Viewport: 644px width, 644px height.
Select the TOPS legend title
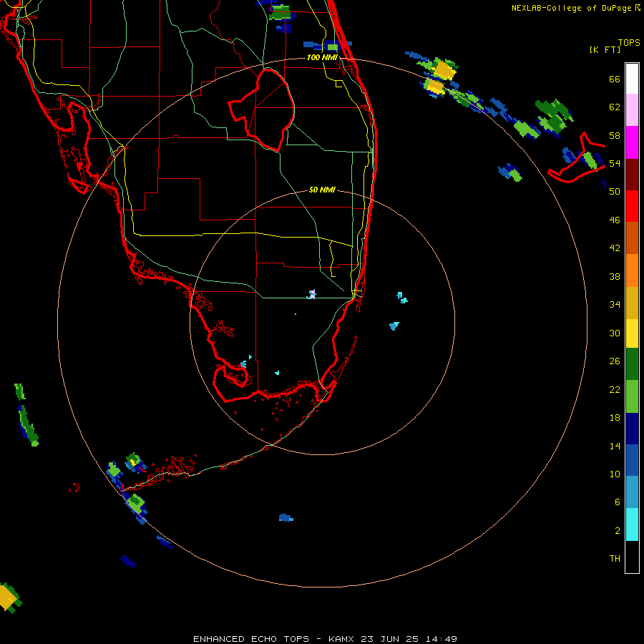coord(629,42)
